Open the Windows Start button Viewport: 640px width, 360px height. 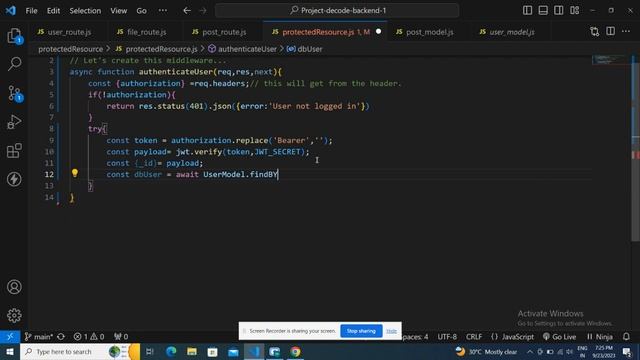pyautogui.click(x=10, y=351)
